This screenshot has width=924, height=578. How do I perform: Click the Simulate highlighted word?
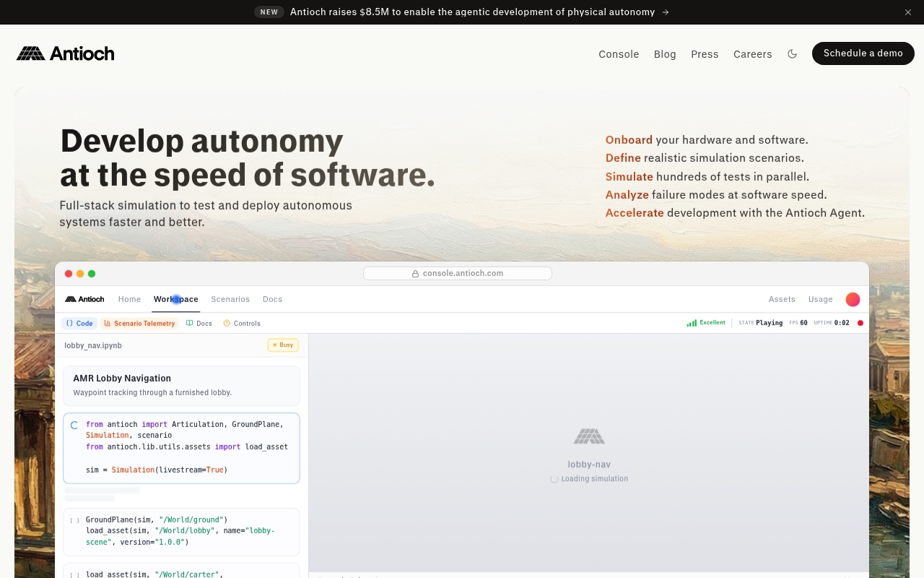629,177
